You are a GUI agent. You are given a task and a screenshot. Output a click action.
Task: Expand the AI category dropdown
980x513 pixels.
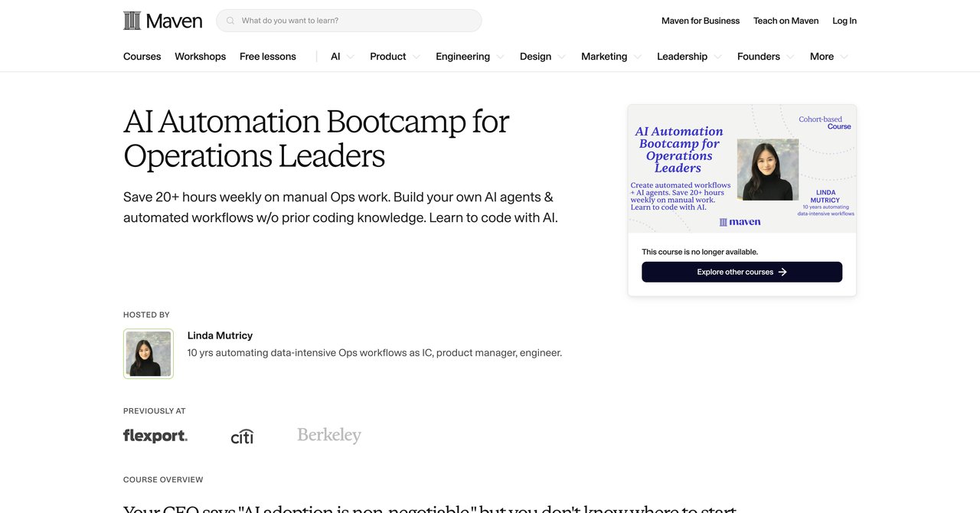(x=342, y=57)
